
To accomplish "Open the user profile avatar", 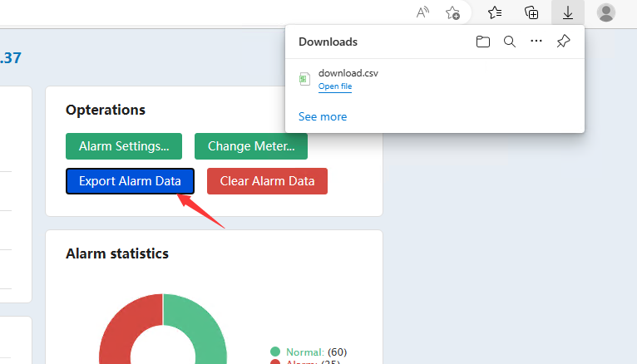I will click(606, 12).
